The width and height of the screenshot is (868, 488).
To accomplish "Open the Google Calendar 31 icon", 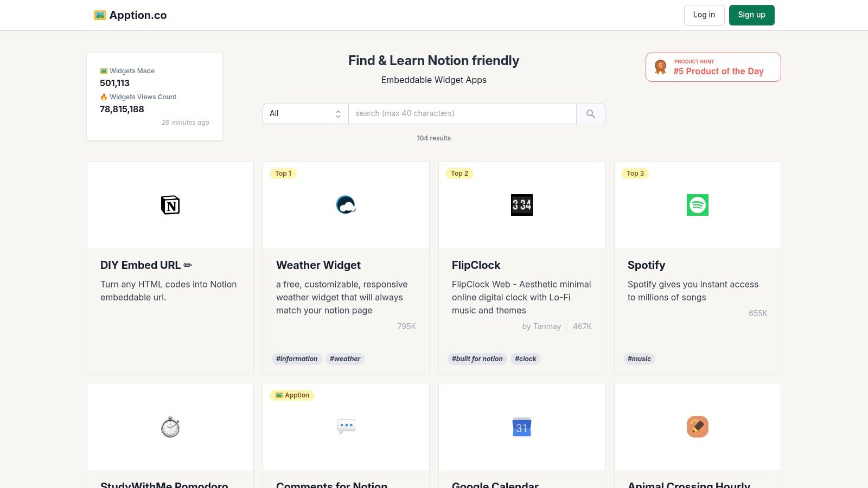I will (521, 427).
